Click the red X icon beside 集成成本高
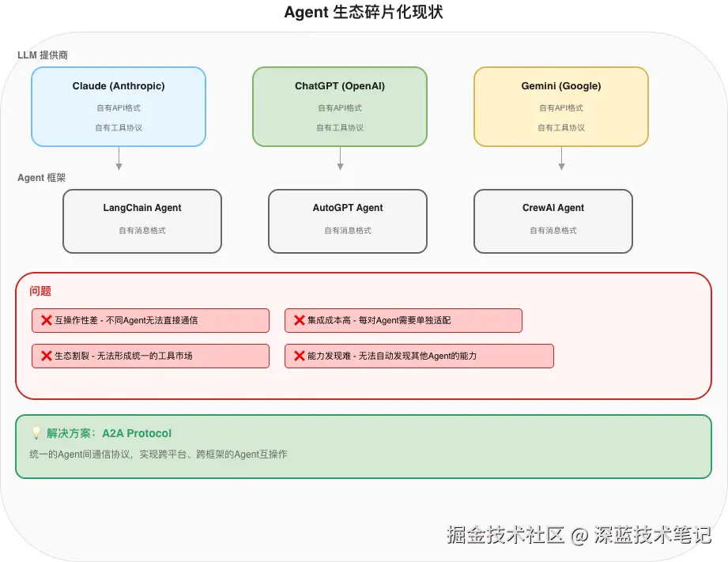 (x=300, y=320)
